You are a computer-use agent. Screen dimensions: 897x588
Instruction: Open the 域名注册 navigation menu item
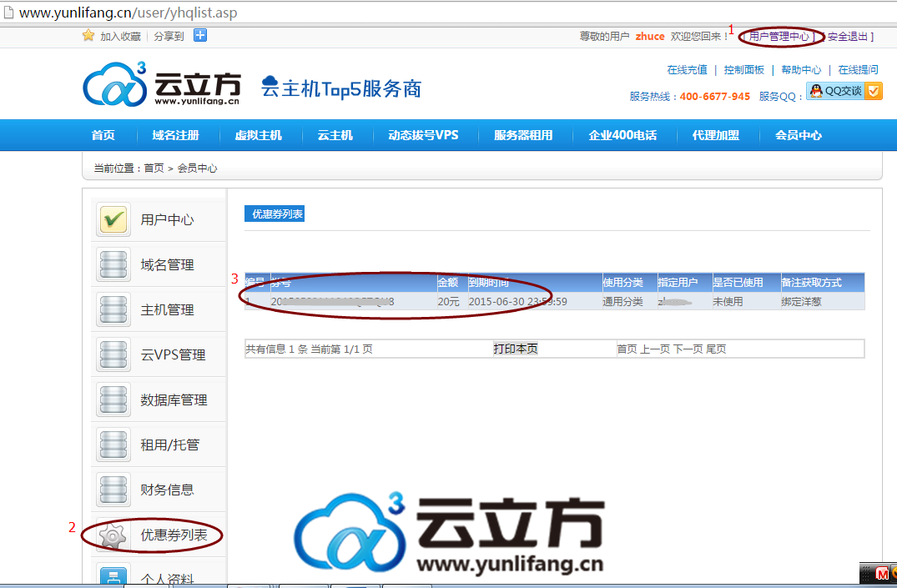click(175, 136)
